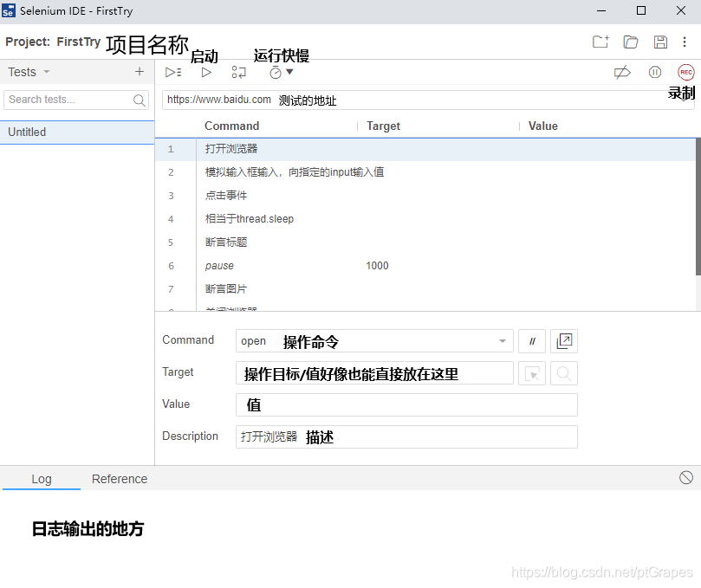Enable pause on exceptions

pos(654,73)
